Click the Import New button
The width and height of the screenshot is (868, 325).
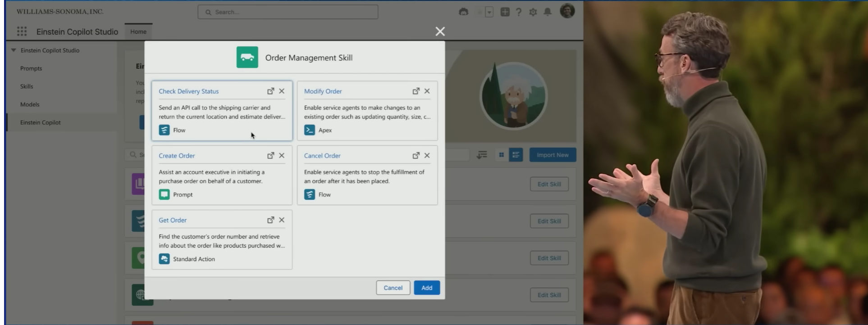coord(553,155)
